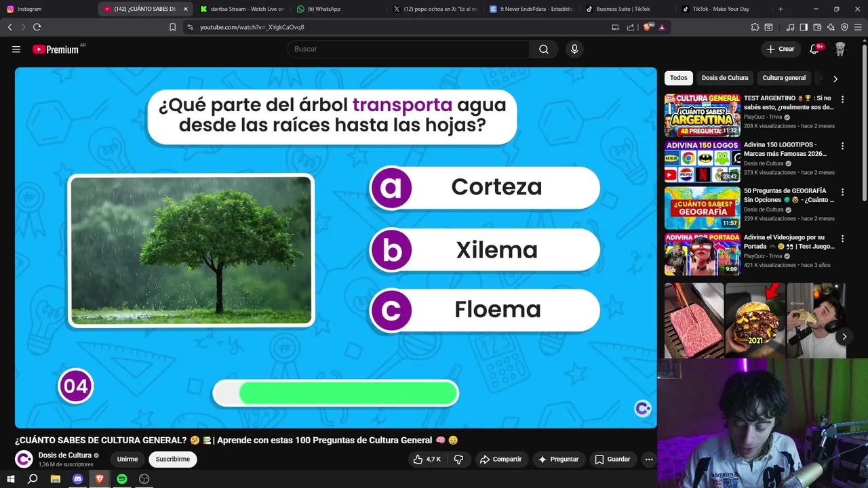
Task: Click the Compartir button
Action: (x=500, y=460)
